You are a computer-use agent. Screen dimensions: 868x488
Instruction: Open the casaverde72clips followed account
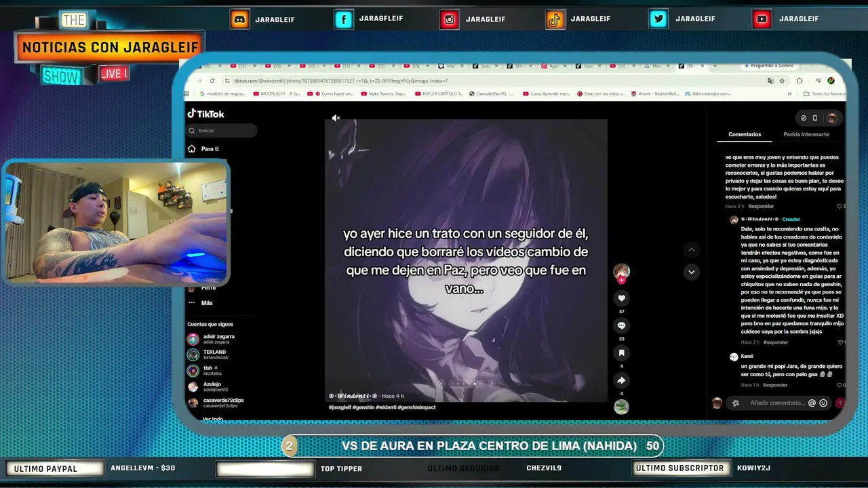point(216,403)
